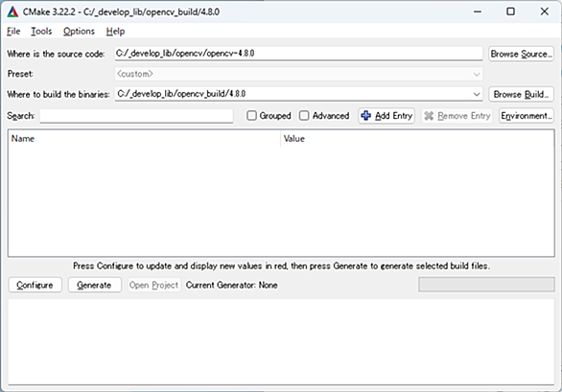Enable the Grouped checkbox

click(251, 116)
